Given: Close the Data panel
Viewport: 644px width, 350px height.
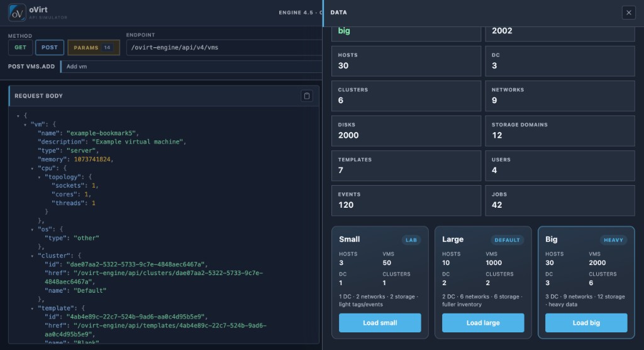Looking at the screenshot, I should (x=628, y=13).
